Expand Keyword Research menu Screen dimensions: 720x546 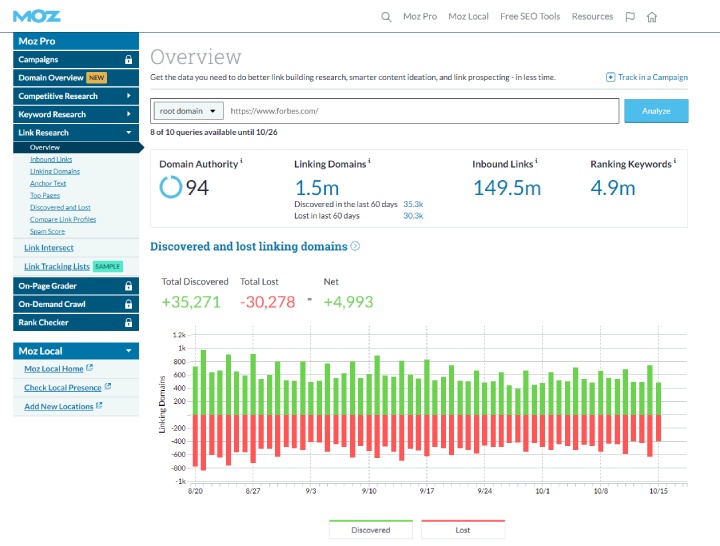coord(76,114)
